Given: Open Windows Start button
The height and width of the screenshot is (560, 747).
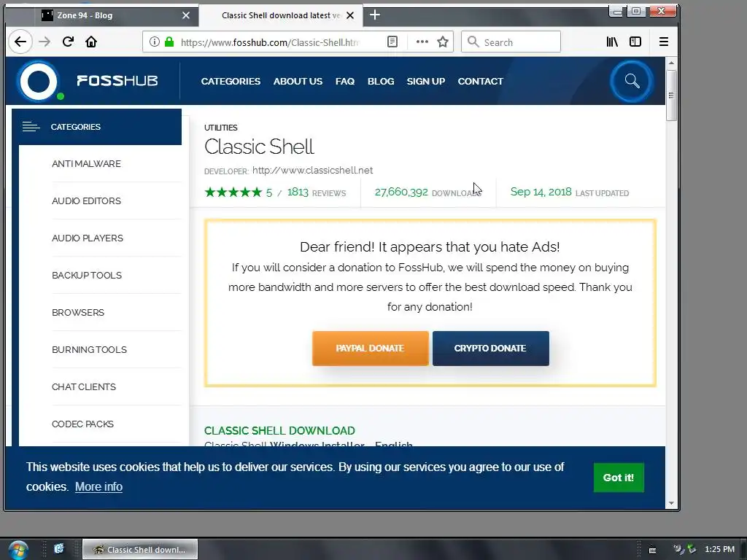Looking at the screenshot, I should point(18,550).
